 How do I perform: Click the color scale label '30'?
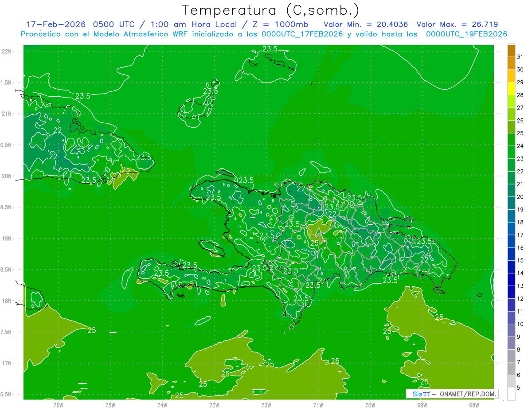[520, 69]
